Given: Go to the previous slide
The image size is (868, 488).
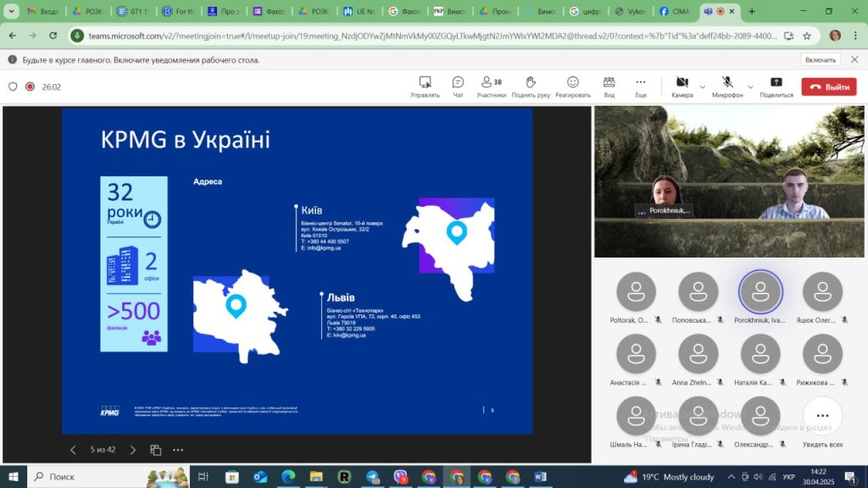Looking at the screenshot, I should click(x=73, y=450).
